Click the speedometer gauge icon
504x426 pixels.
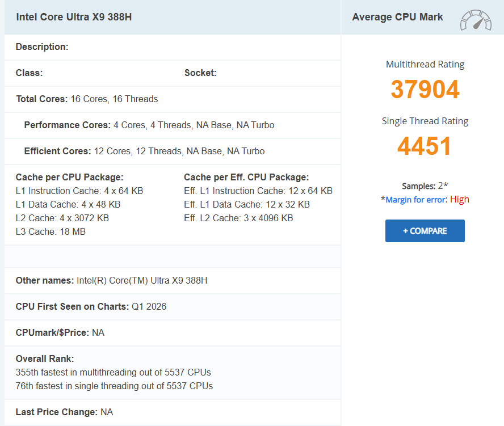[475, 19]
